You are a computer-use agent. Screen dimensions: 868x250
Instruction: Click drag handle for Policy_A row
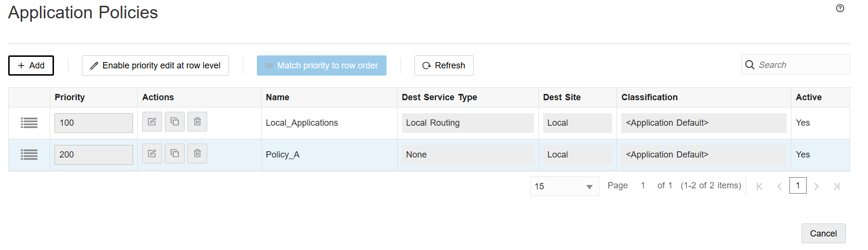29,155
